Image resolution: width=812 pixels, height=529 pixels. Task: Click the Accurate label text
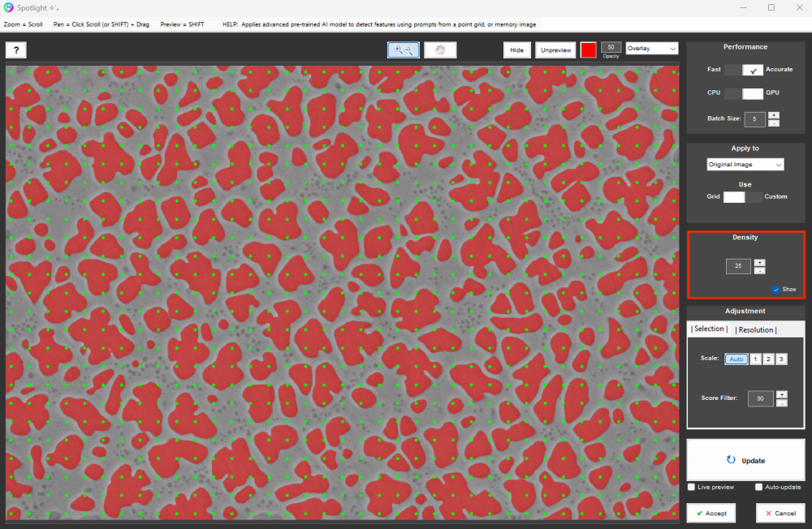click(x=779, y=69)
